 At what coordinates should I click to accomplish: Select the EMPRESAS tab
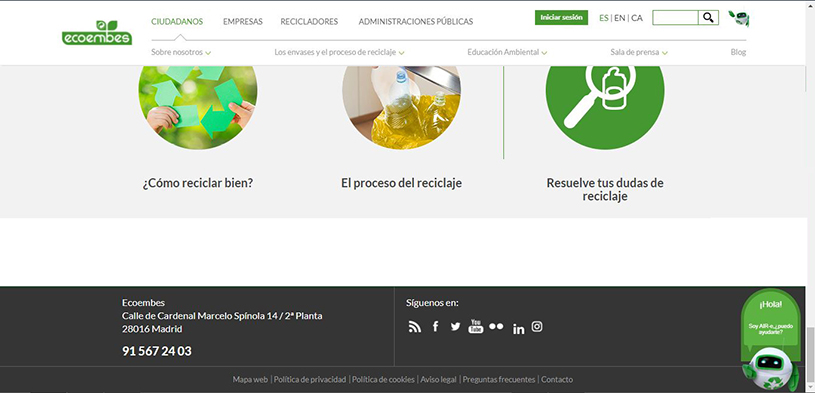coord(243,22)
